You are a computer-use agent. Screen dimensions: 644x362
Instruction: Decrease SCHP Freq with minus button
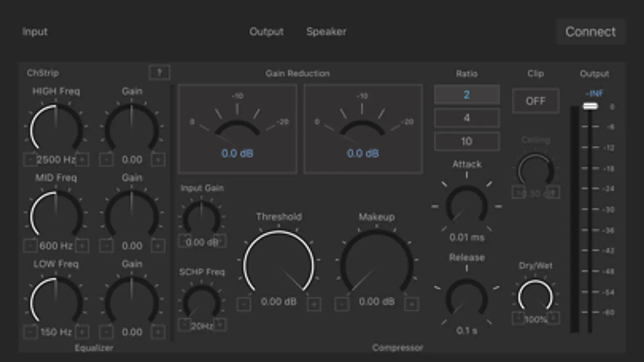pyautogui.click(x=184, y=324)
